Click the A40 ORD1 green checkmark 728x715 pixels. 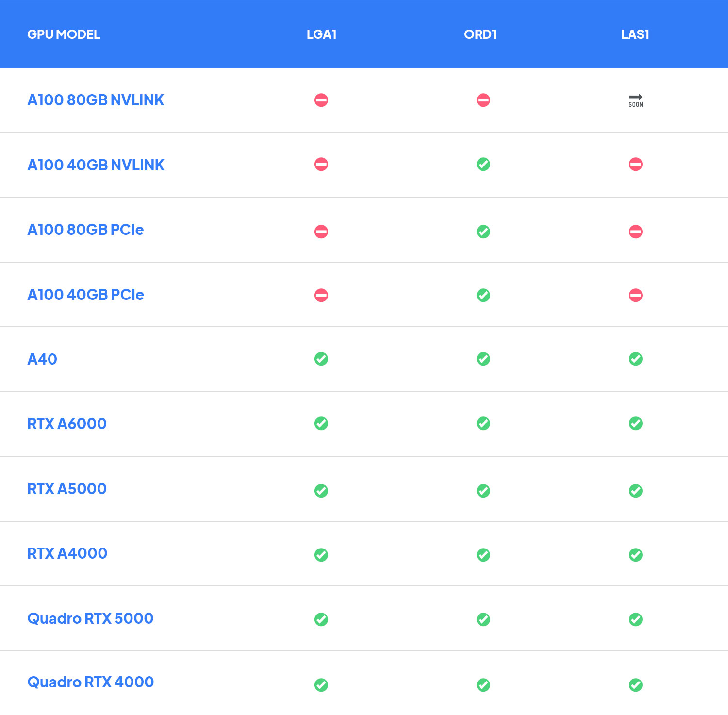click(483, 359)
